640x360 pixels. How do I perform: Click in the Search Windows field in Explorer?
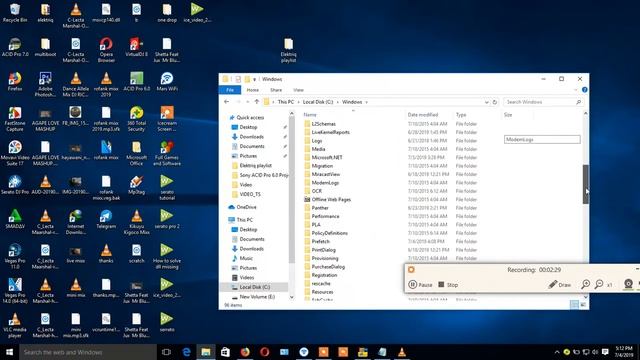[x=543, y=102]
